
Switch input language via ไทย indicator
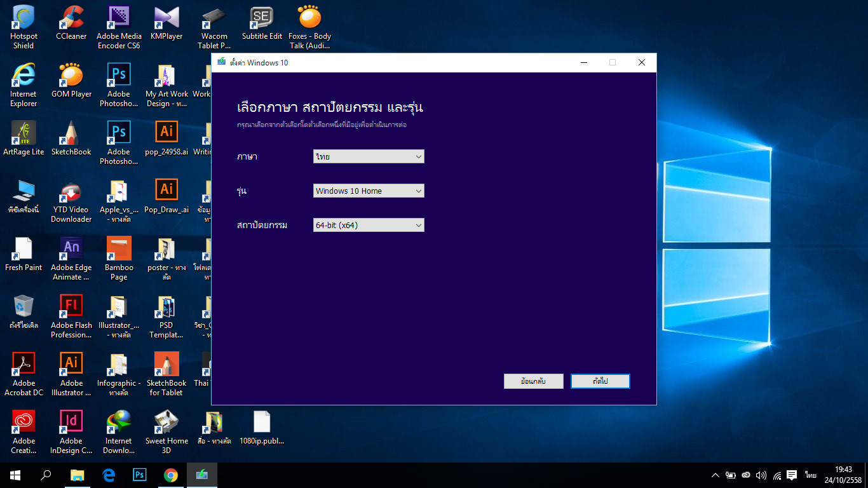[810, 475]
